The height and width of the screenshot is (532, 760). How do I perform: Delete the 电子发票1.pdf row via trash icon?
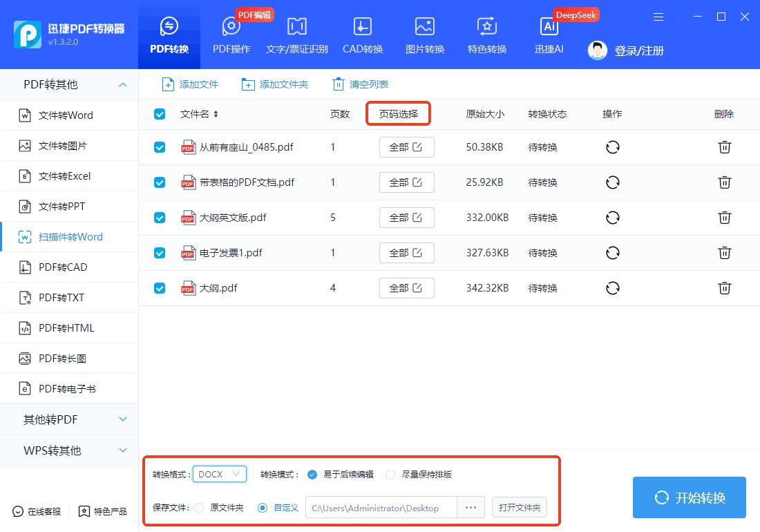point(724,253)
